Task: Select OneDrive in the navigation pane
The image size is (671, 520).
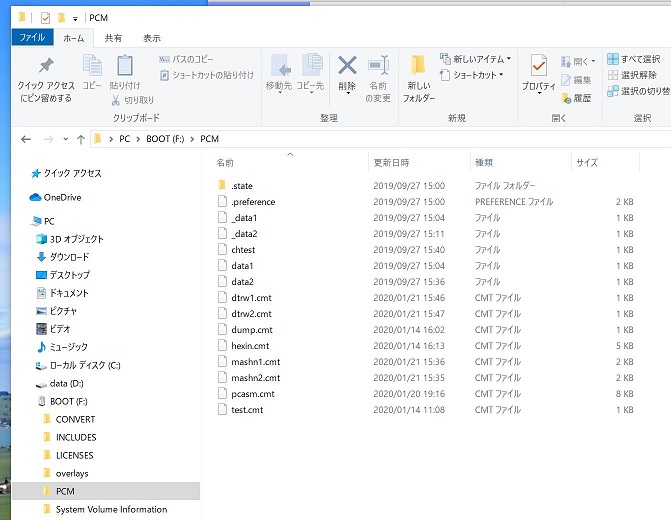Action: [x=55, y=197]
